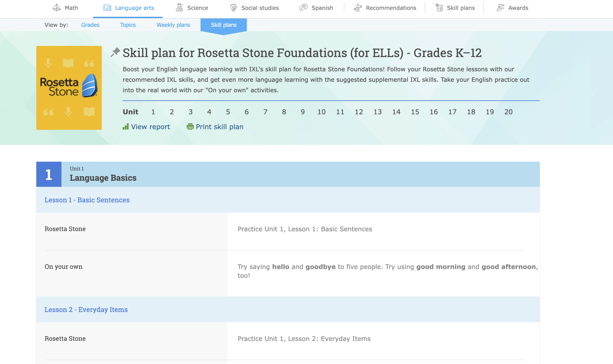Click the Math pyramid icon
Screen dimensions: 613x364
(x=57, y=8)
